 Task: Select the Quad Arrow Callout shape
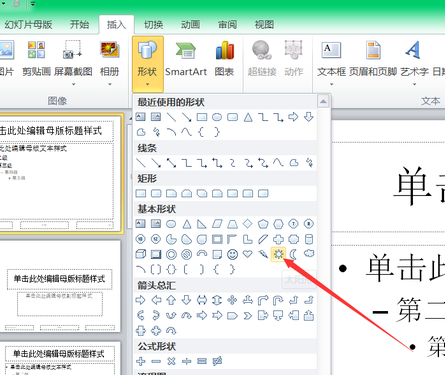(156, 331)
